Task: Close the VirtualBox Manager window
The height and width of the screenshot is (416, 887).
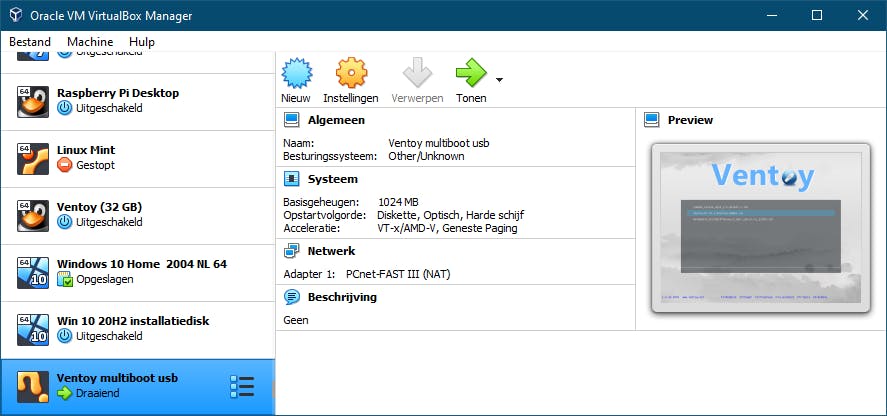Action: point(863,15)
